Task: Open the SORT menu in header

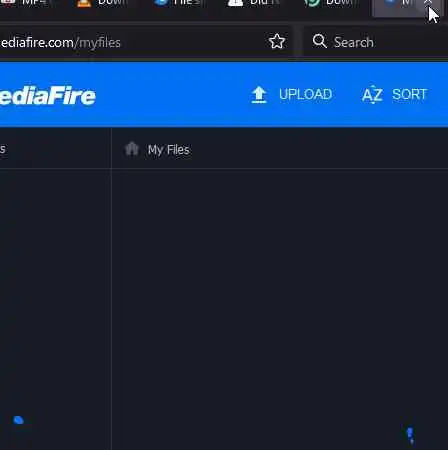Action: [x=409, y=94]
